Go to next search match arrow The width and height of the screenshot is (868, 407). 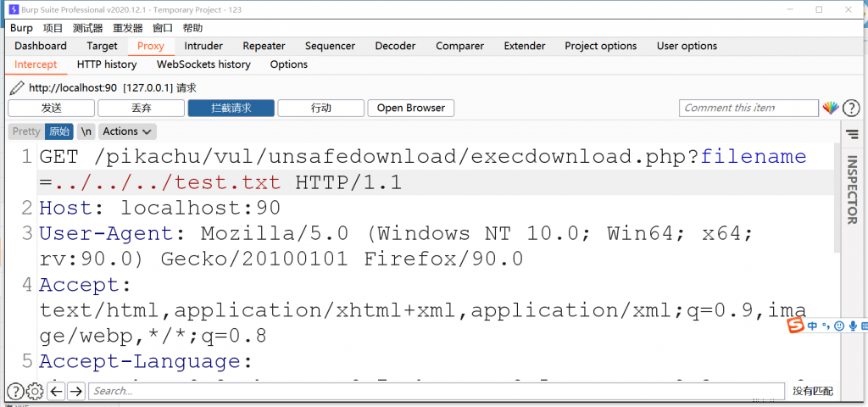click(x=75, y=391)
